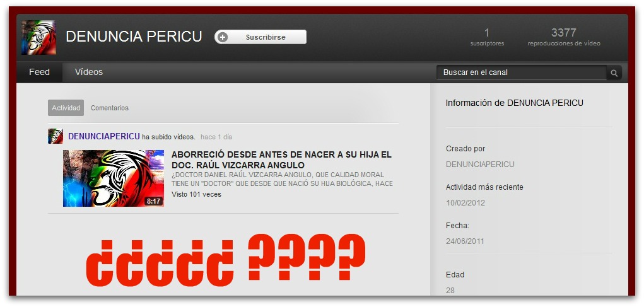This screenshot has height=307, width=644.
Task: Click the 8:17 duration badge on the video
Action: (153, 201)
